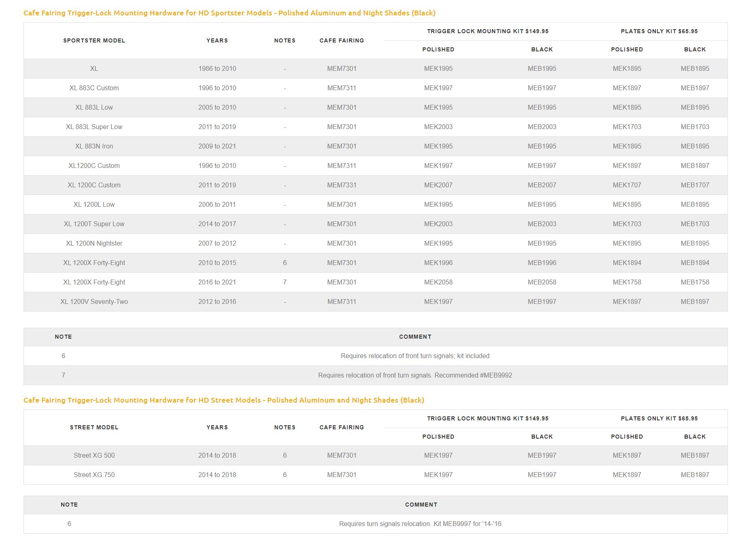Click the MEK1996 part number

[x=438, y=263]
